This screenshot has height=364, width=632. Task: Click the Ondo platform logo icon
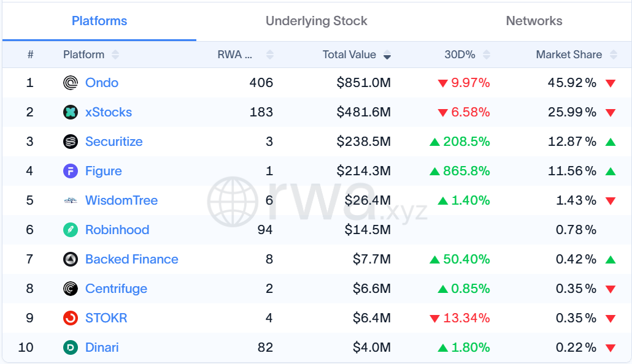tap(71, 83)
